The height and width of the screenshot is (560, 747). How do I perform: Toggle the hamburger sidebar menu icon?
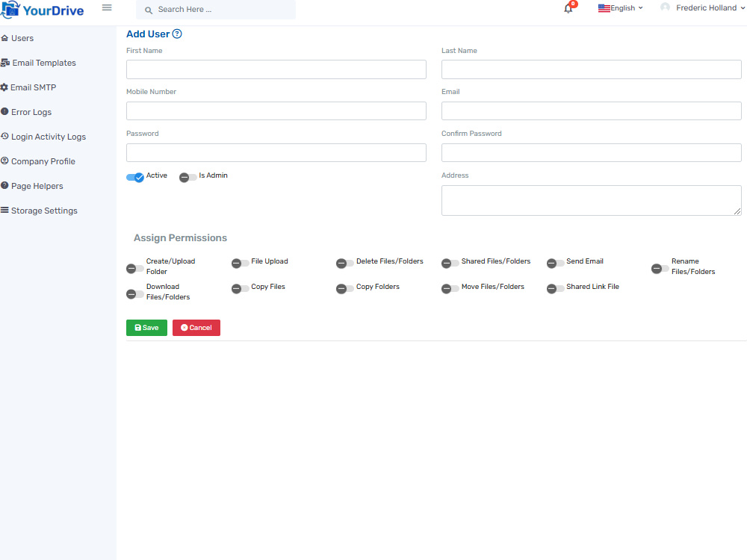pyautogui.click(x=107, y=7)
